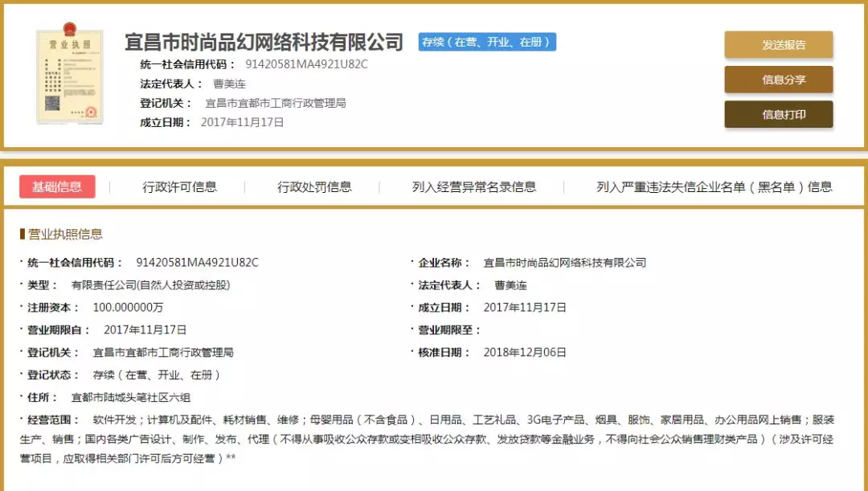Click the 存续(在营、开业、在册) status badge
868x491 pixels.
(x=487, y=42)
